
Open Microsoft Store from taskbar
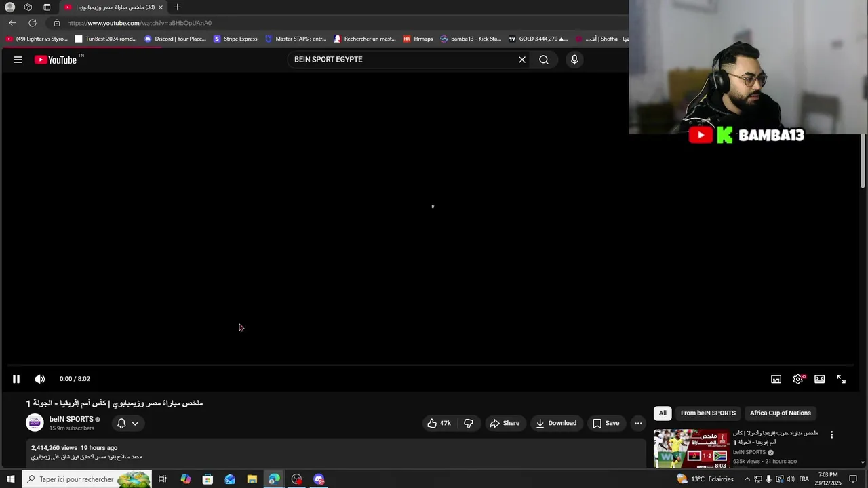click(208, 479)
